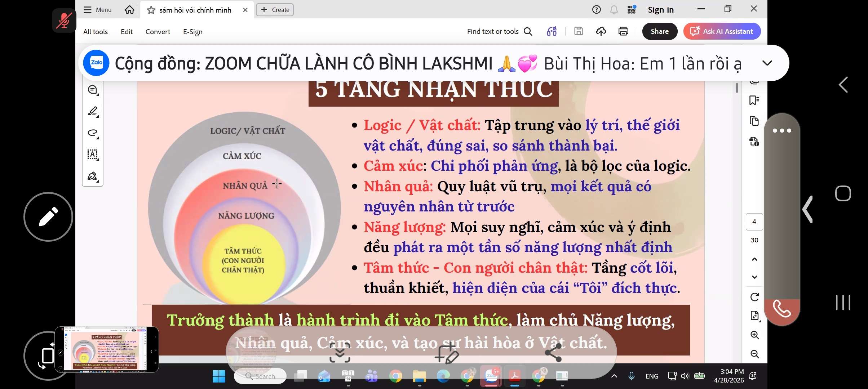Open the screenshot preview thumbnail
This screenshot has height=389, width=868.
107,349
